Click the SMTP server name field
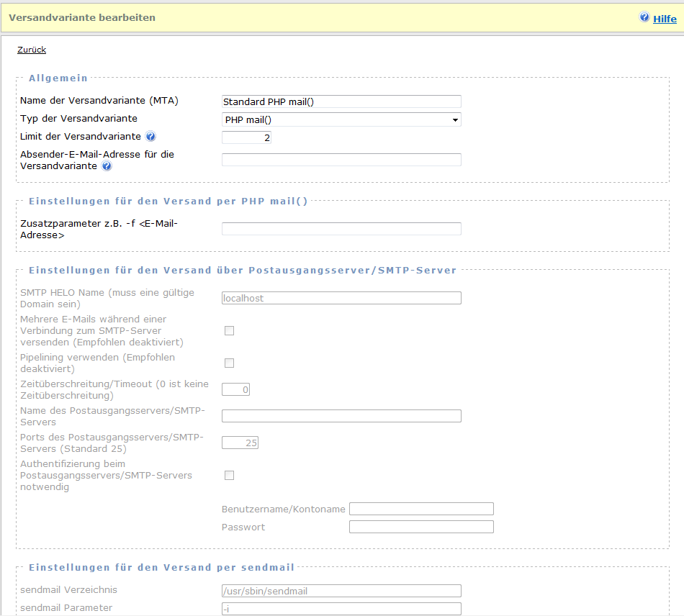Screen dimensions: 684x616 click(341, 416)
